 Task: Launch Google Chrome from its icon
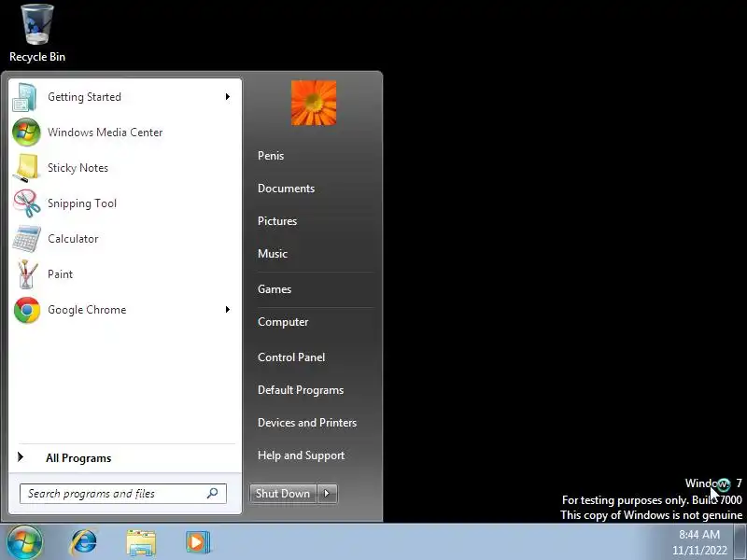27,310
